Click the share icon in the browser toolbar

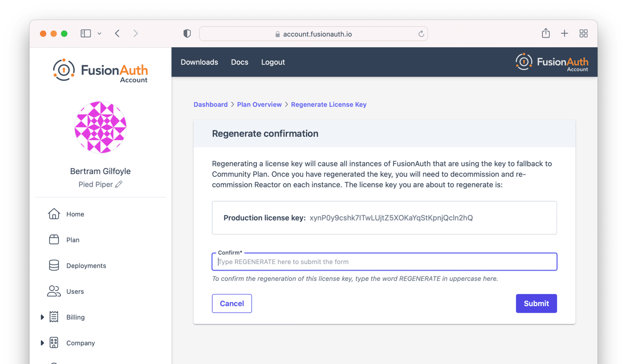pyautogui.click(x=545, y=33)
